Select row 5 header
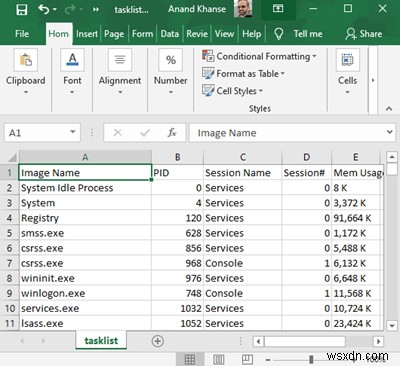This screenshot has height=366, width=400. click(x=9, y=233)
